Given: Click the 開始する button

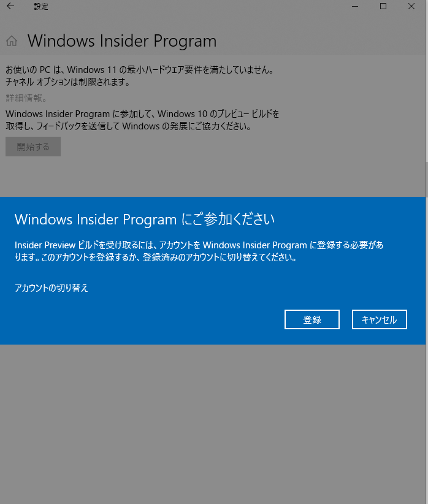Looking at the screenshot, I should [33, 147].
